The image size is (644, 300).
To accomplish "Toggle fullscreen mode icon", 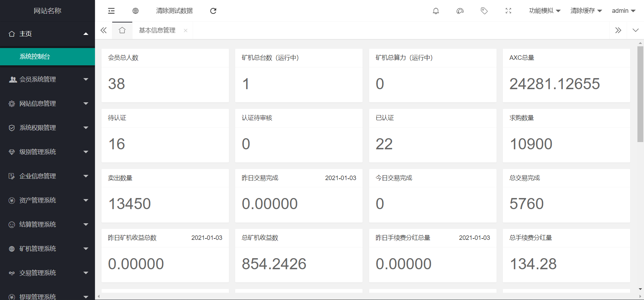I will [x=508, y=11].
